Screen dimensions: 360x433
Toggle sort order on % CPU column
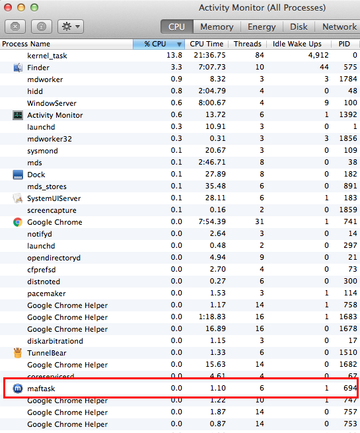(159, 44)
